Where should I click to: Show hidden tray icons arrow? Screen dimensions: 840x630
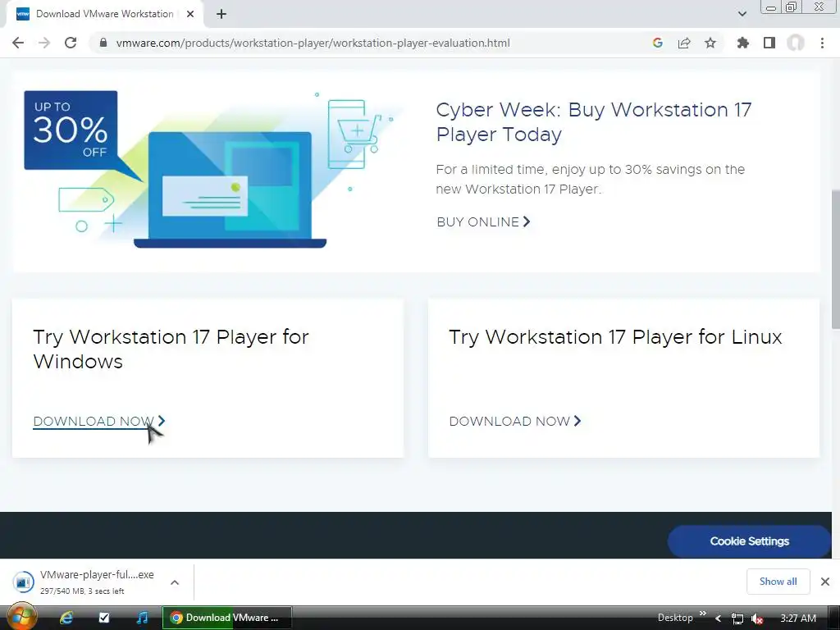(718, 619)
